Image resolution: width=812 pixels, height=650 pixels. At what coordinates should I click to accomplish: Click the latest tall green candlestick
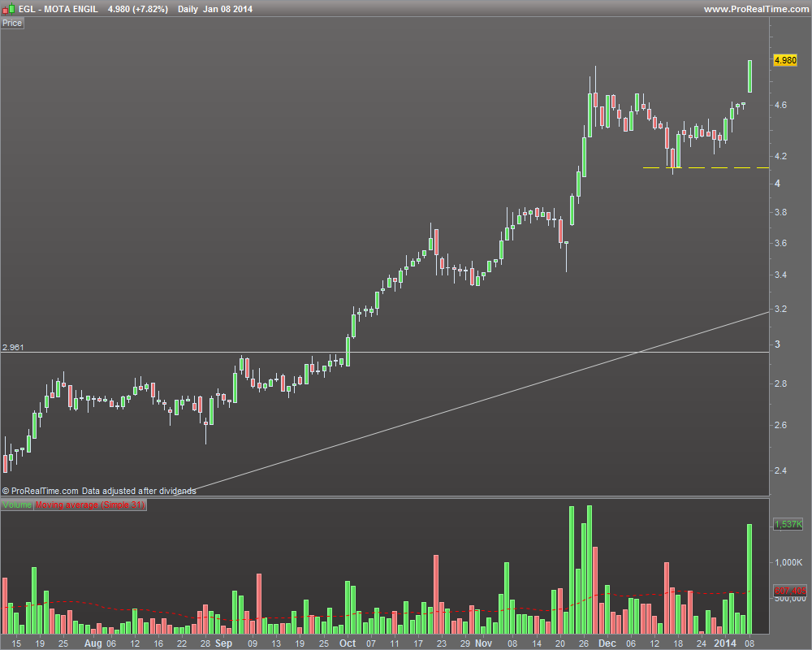(x=749, y=76)
